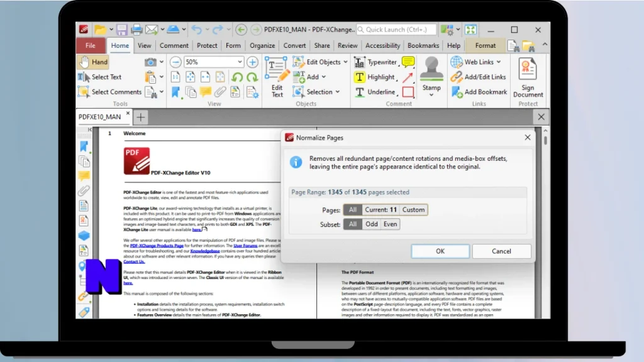
Task: Pick the Highlight text tool
Action: click(x=374, y=77)
